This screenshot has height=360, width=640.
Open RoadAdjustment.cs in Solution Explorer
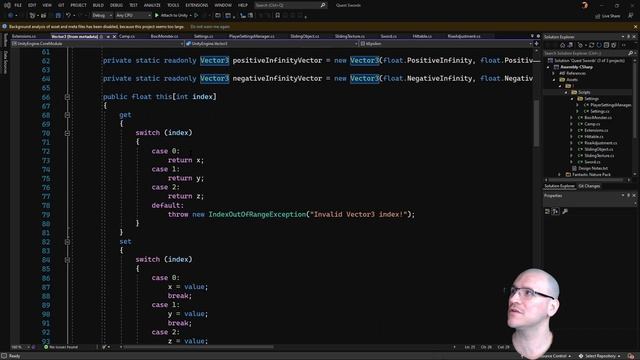point(600,143)
